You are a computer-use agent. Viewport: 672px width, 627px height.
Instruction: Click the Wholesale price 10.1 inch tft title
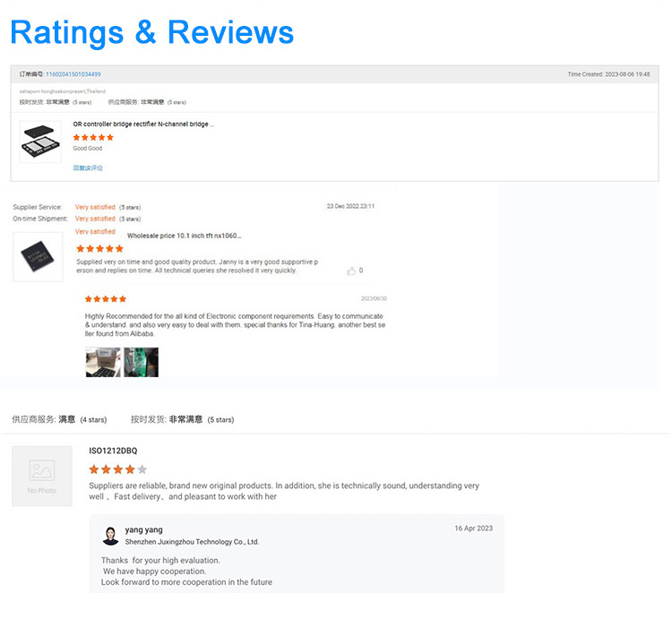(x=184, y=236)
